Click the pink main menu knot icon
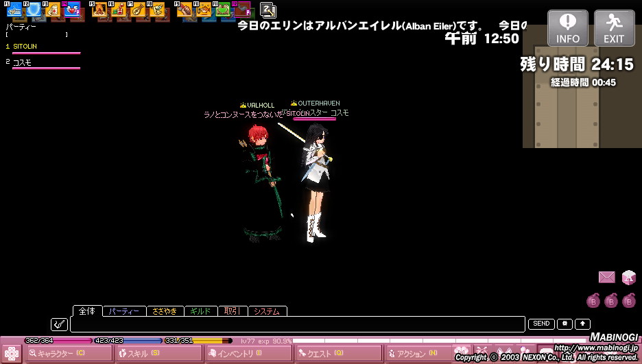 [12, 354]
